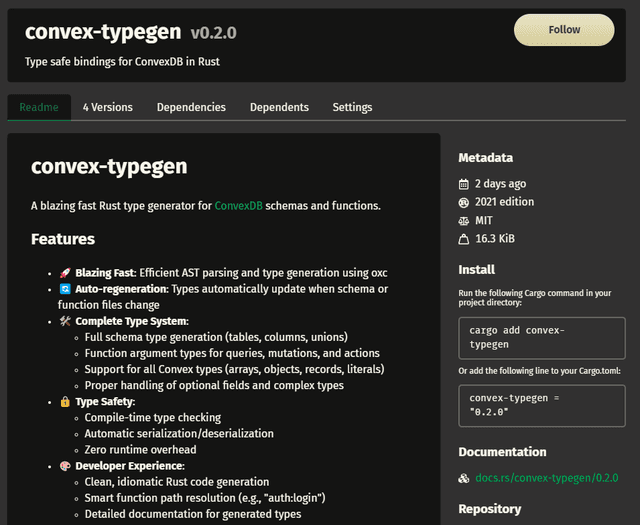Click 'Detailed documentation for generated types' item
Viewport: 640px width, 525px height.
[193, 514]
